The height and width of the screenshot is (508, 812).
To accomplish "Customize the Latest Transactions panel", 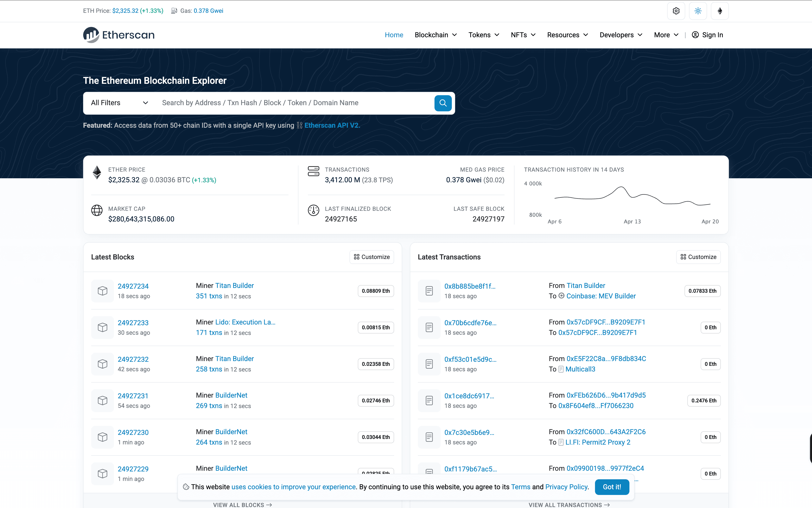I will tap(698, 257).
